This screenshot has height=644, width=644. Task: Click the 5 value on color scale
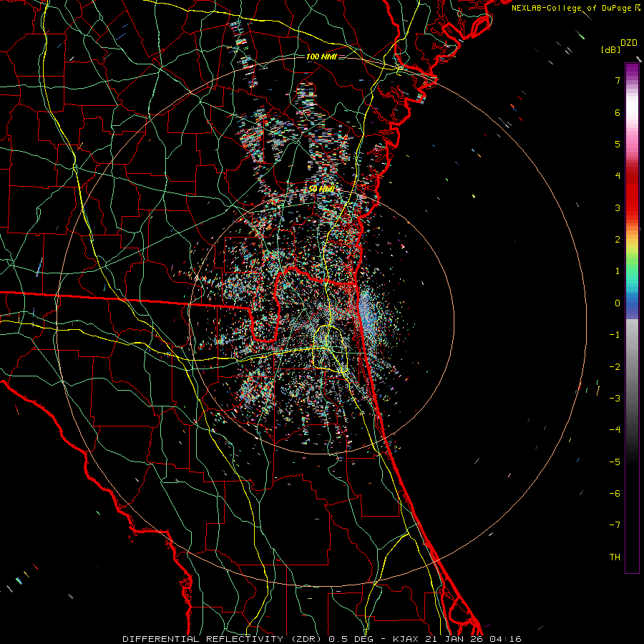(618, 144)
